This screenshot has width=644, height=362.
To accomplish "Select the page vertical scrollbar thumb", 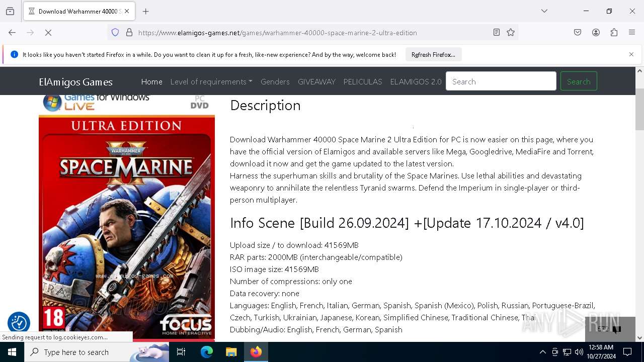I will pos(639,109).
